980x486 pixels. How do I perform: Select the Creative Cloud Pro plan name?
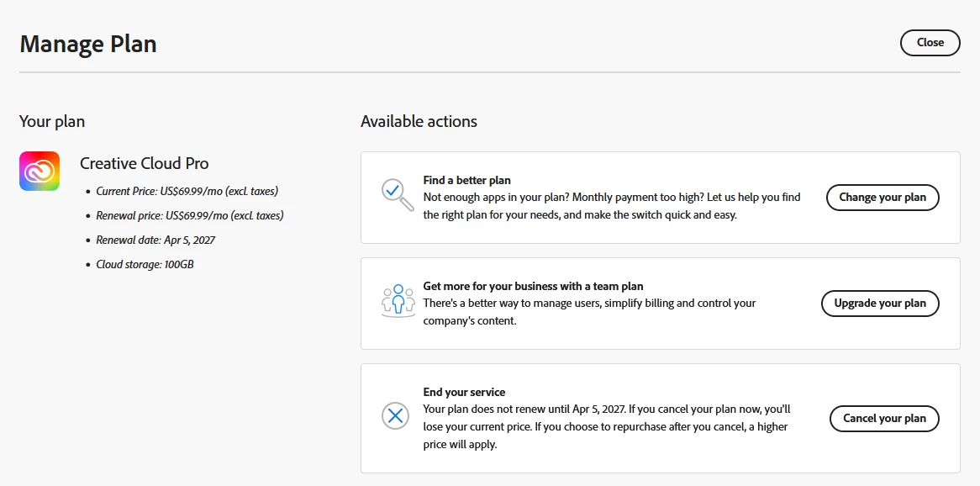pyautogui.click(x=145, y=163)
